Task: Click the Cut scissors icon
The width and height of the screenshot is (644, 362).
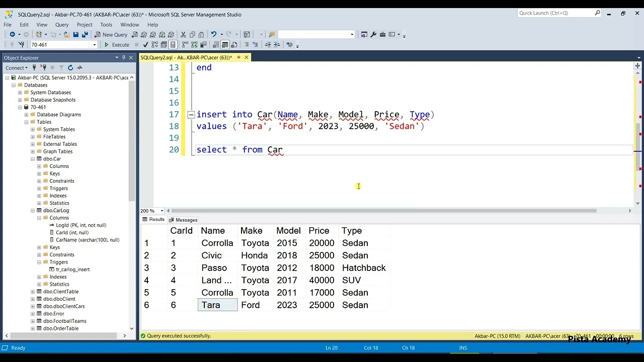Action: click(183, 35)
